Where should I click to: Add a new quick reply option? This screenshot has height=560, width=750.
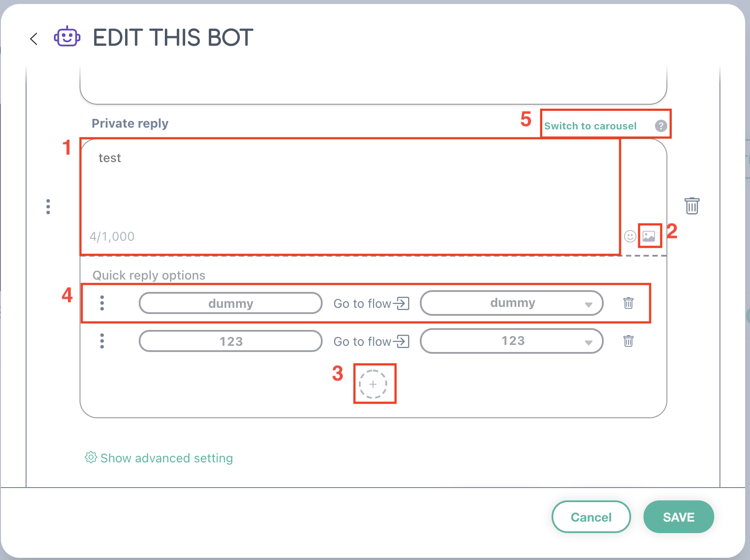click(373, 384)
